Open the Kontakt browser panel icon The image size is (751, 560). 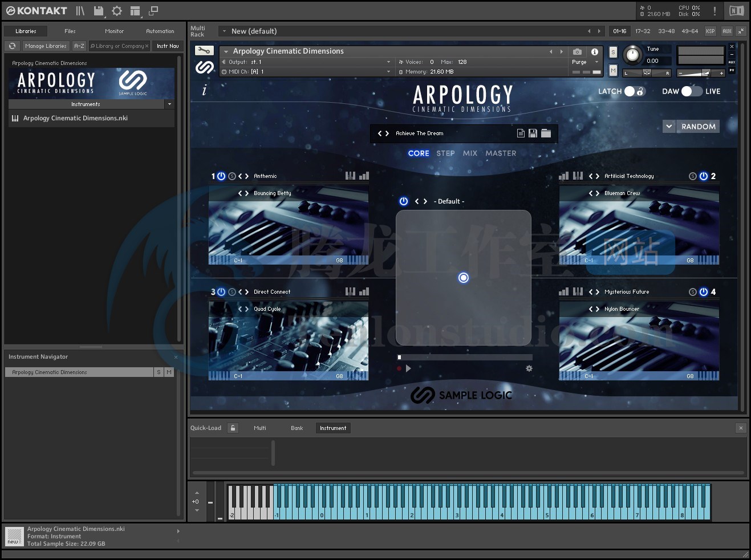pyautogui.click(x=80, y=11)
